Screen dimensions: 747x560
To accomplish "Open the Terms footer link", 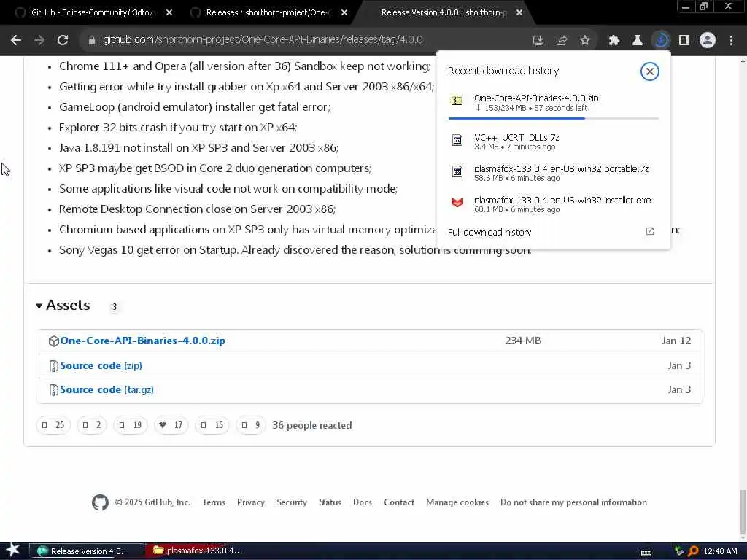I will point(214,502).
